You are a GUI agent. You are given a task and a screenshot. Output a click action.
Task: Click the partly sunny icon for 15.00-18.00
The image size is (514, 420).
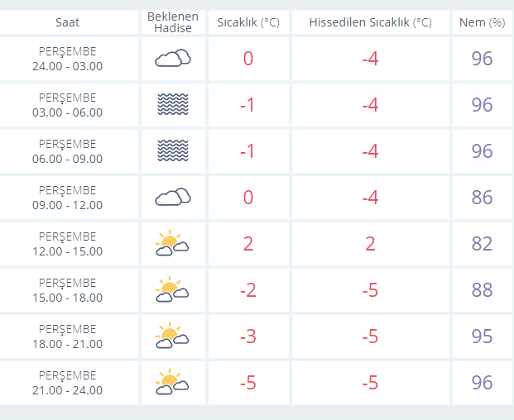pyautogui.click(x=172, y=289)
